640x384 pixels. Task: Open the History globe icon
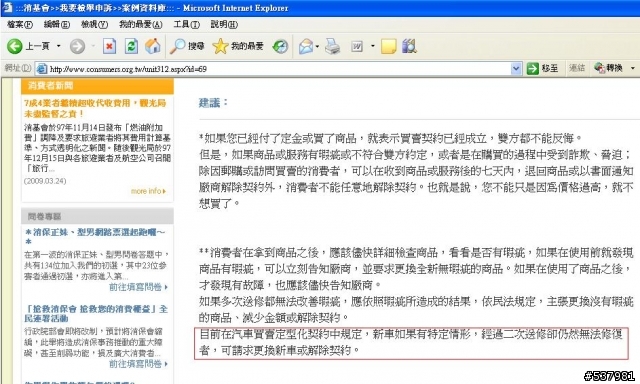point(280,46)
